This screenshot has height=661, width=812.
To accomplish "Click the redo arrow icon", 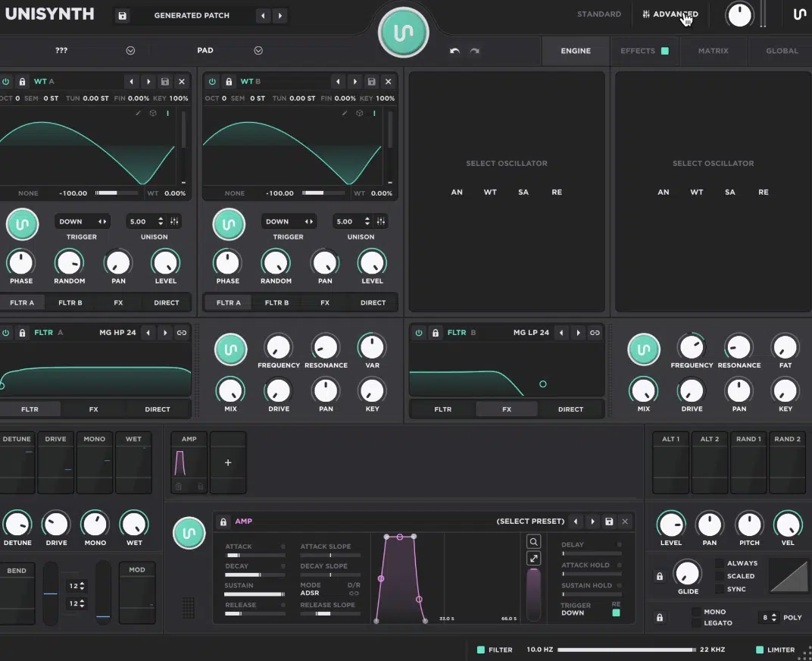I will [x=474, y=51].
